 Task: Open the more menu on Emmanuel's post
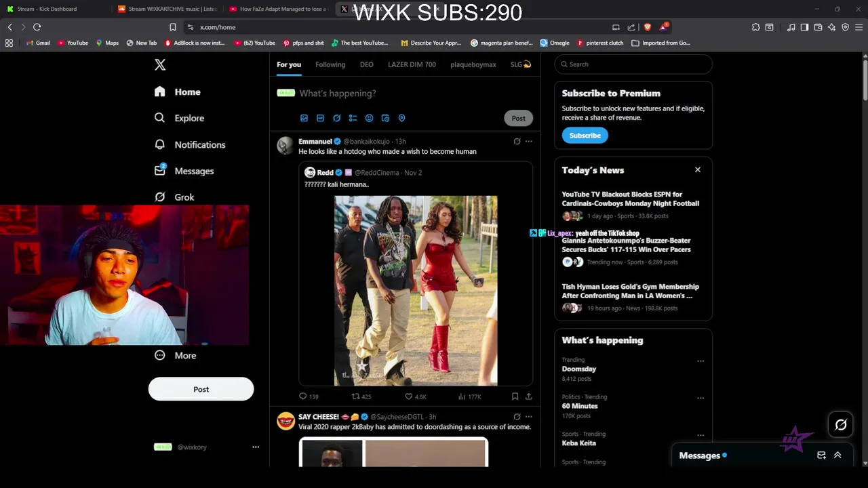528,142
